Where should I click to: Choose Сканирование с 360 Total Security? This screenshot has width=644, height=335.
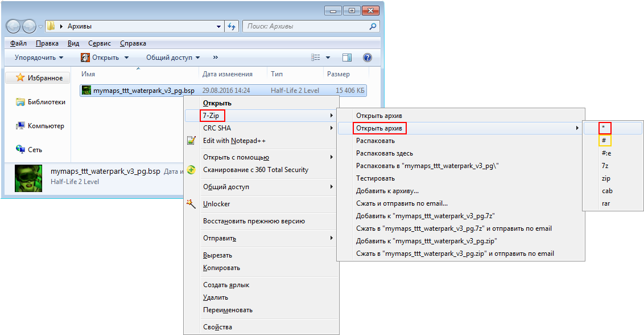261,170
